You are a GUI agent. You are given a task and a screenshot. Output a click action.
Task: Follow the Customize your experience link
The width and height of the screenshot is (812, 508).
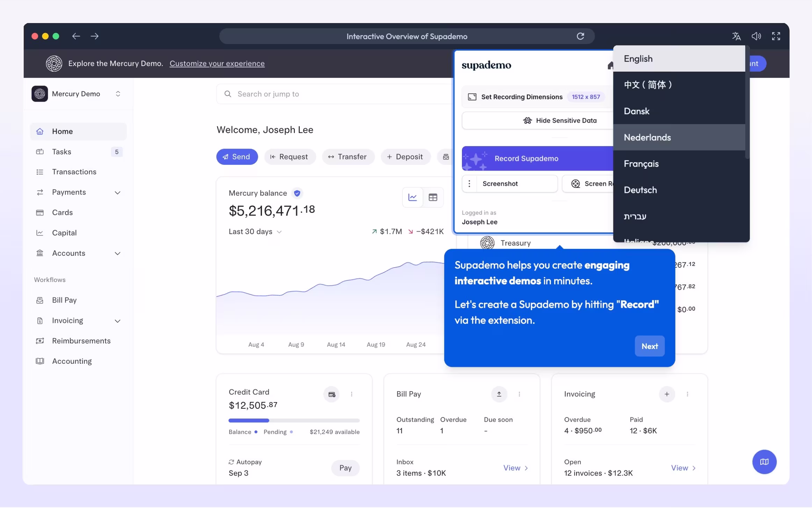tap(217, 64)
